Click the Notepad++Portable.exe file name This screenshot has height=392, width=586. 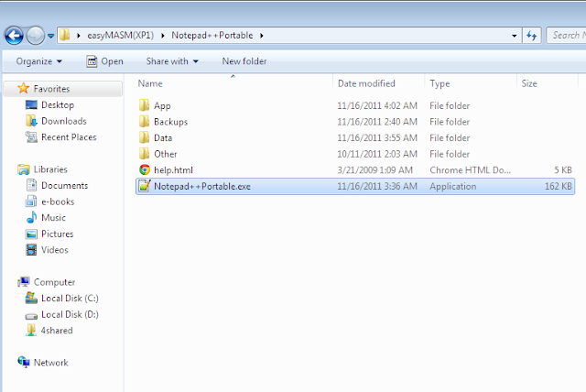[x=202, y=187]
